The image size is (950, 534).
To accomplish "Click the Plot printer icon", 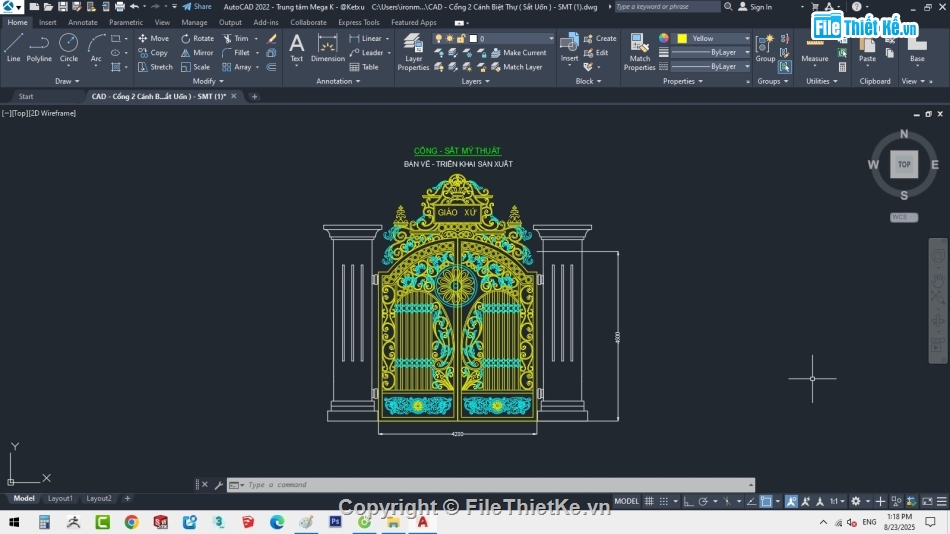I will (120, 7).
